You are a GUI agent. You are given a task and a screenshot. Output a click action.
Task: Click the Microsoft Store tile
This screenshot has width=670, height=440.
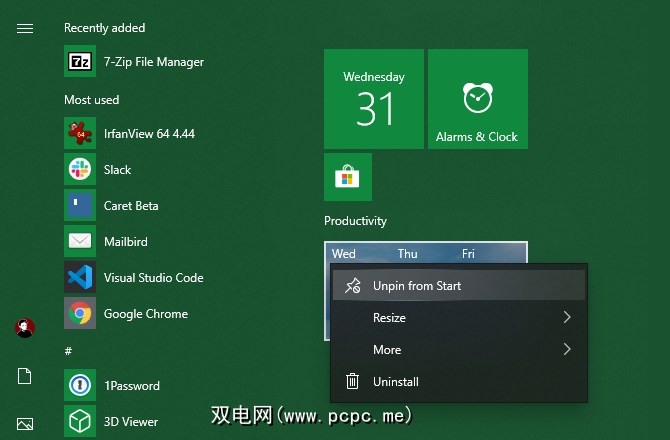[x=348, y=177]
